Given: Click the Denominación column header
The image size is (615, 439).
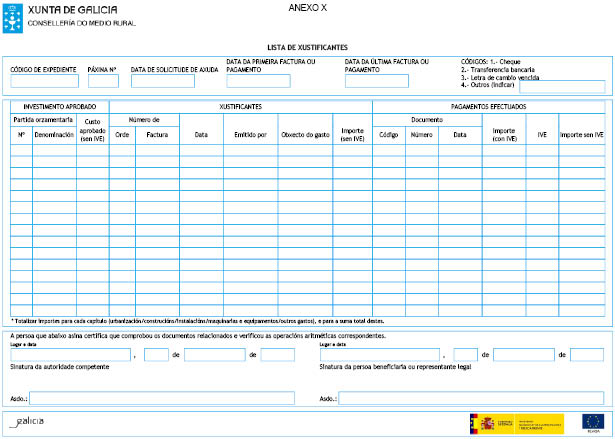Looking at the screenshot, I should (54, 135).
